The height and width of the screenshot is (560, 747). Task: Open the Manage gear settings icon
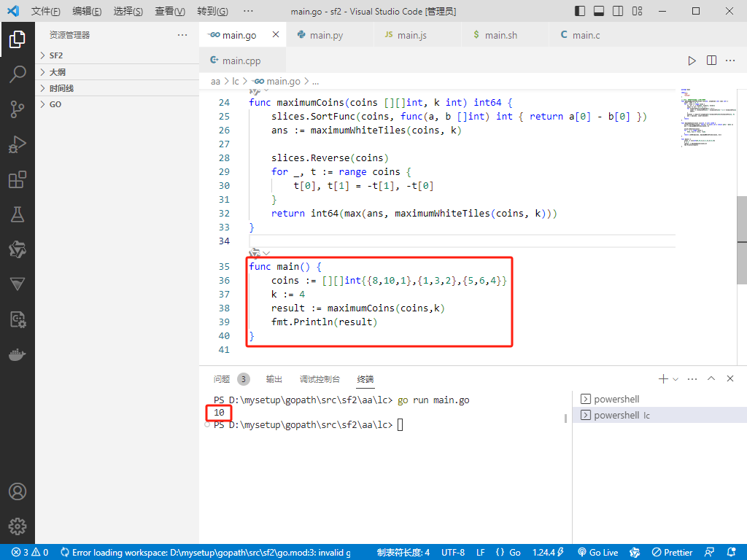[18, 526]
